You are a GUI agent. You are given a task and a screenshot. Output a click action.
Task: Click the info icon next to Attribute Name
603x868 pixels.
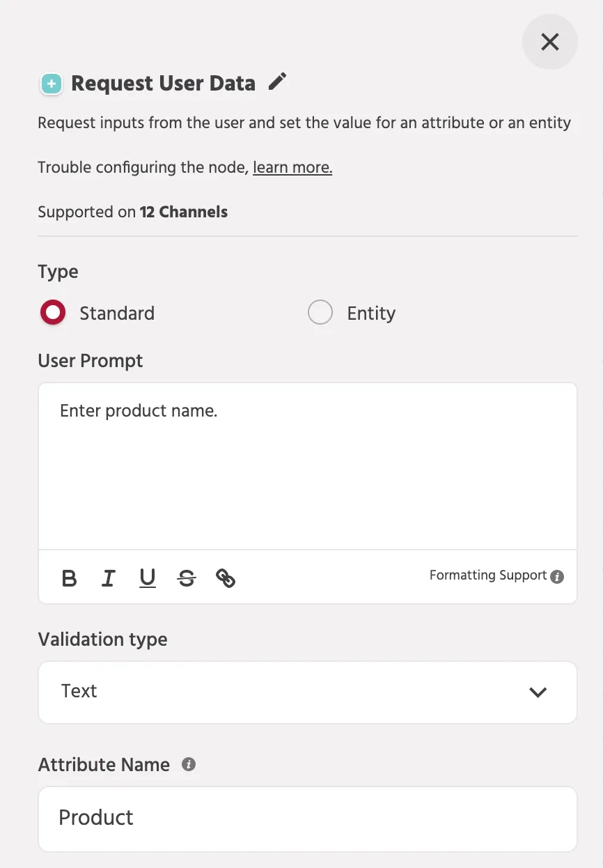click(188, 764)
